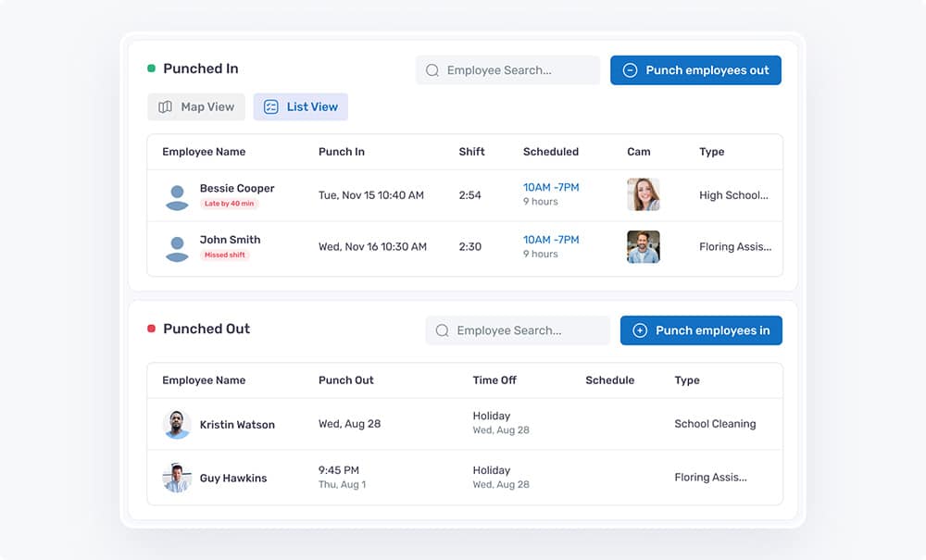Click the checklist icon on List View
Viewport: 926px width, 560px height.
271,106
